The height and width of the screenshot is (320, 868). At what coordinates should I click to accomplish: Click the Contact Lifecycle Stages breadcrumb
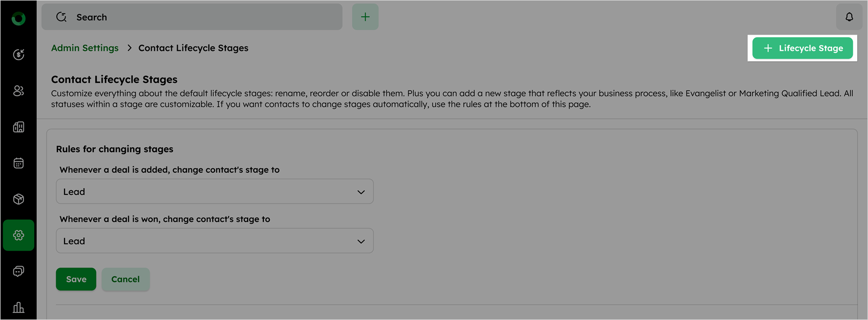coord(193,48)
